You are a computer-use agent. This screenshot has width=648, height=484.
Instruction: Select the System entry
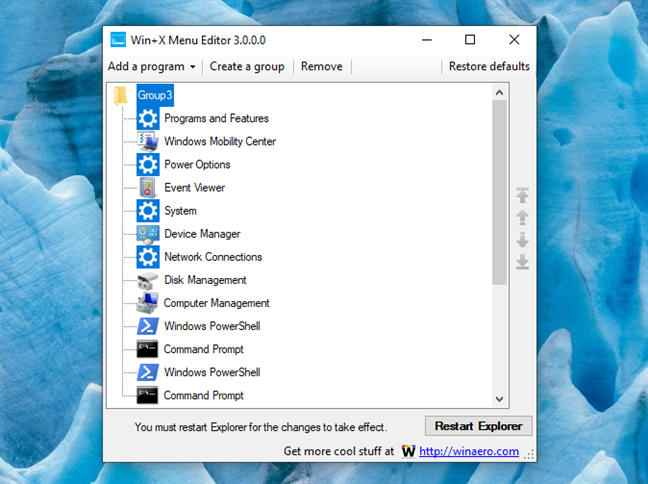(181, 211)
